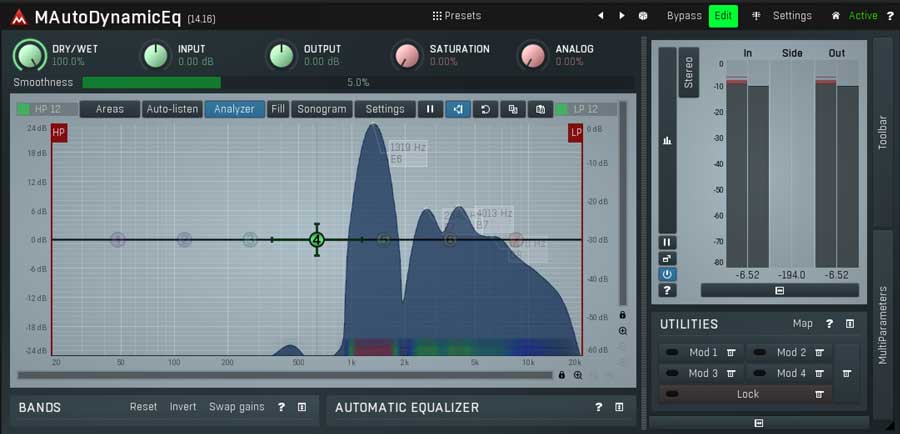Pause the analyzer display
This screenshot has height=434, width=900.
(x=430, y=109)
